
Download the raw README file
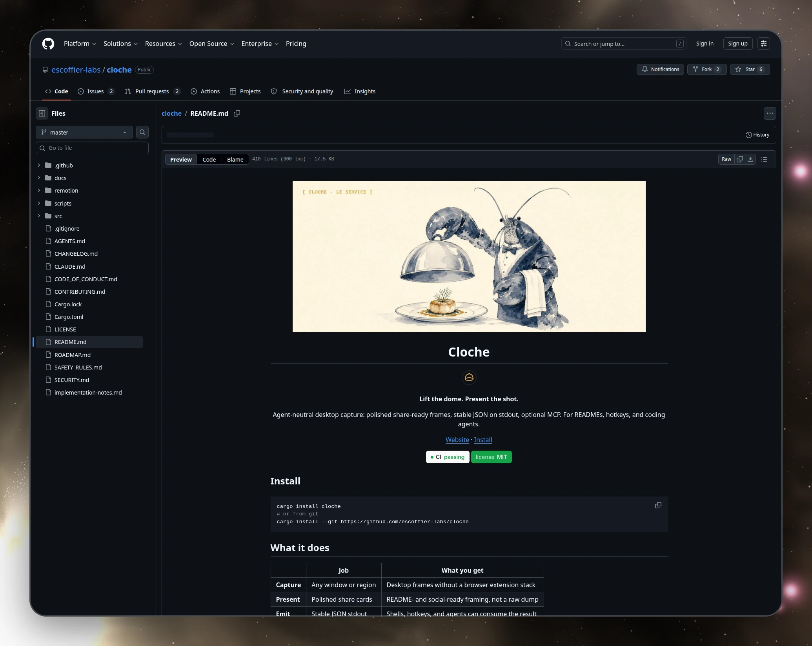[750, 159]
